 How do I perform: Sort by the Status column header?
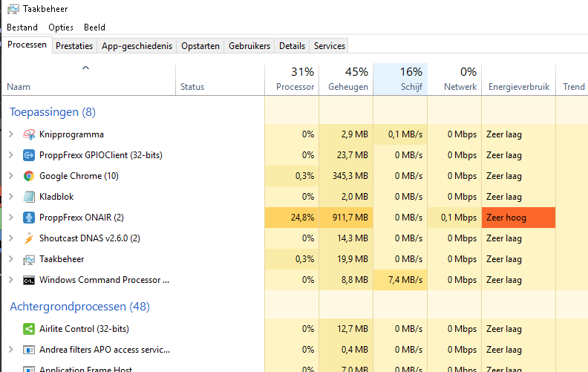pyautogui.click(x=220, y=79)
